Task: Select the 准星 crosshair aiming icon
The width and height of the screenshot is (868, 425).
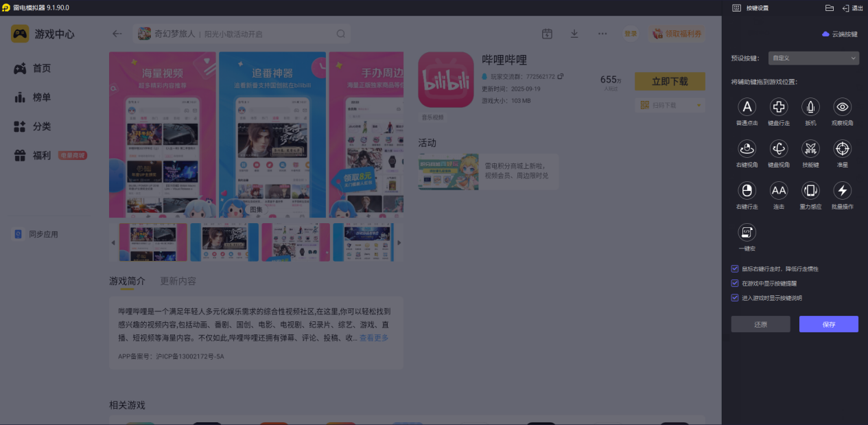Action: click(x=842, y=150)
